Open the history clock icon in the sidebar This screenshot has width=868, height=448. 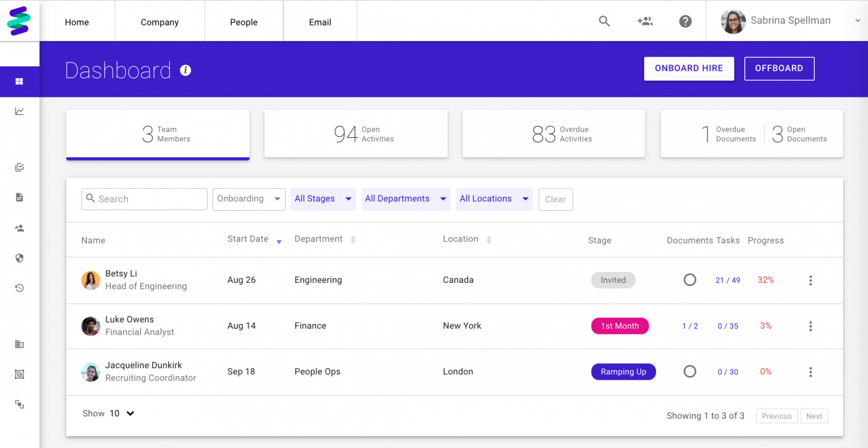point(19,288)
